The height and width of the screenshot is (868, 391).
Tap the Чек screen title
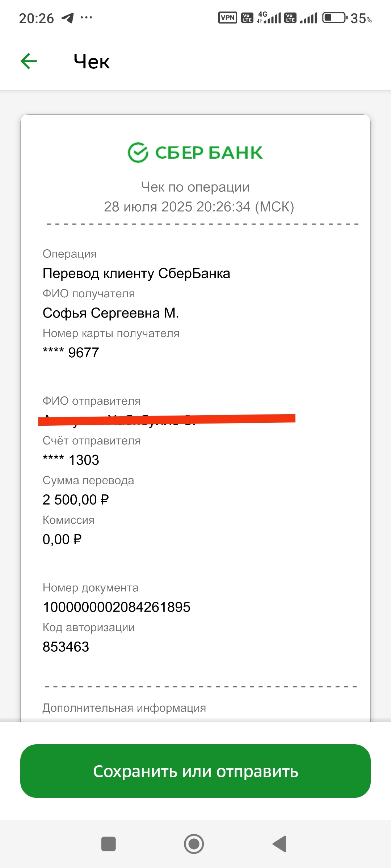pyautogui.click(x=92, y=61)
